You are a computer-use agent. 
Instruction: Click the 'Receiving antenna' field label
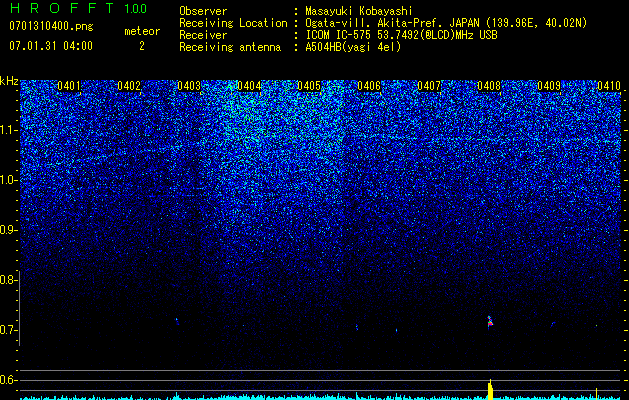230,47
